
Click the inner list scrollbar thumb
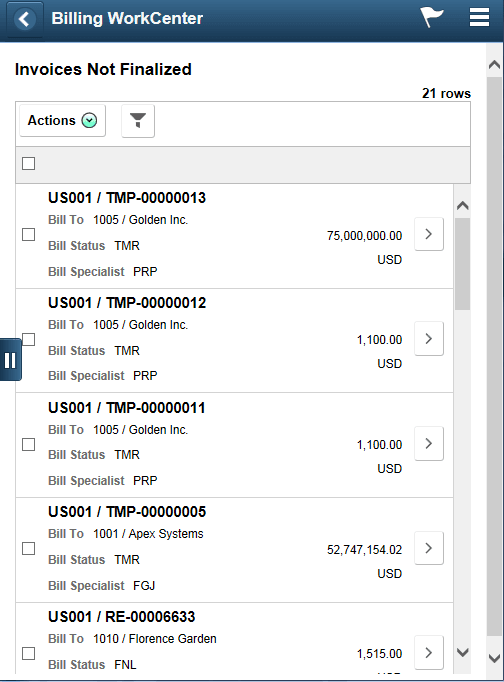[463, 264]
